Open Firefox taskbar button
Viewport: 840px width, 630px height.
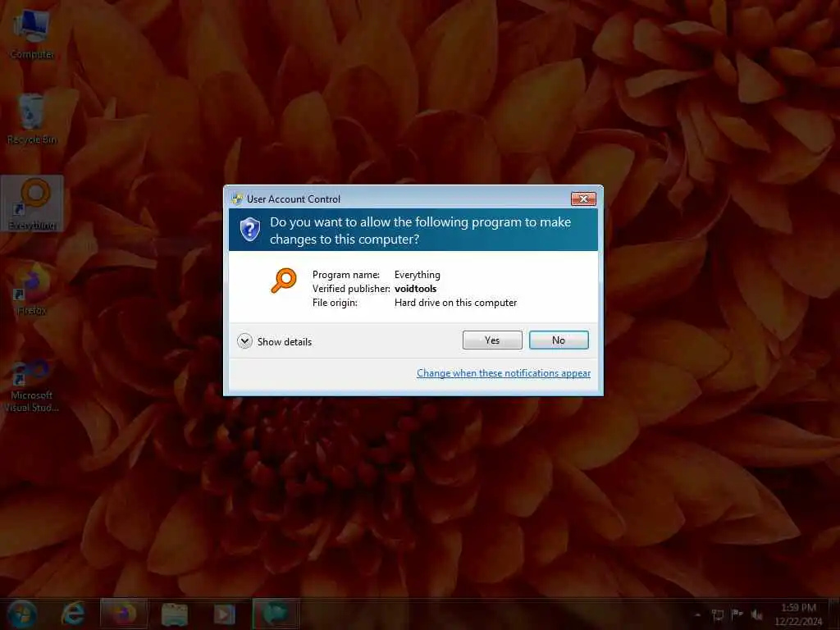click(x=123, y=614)
